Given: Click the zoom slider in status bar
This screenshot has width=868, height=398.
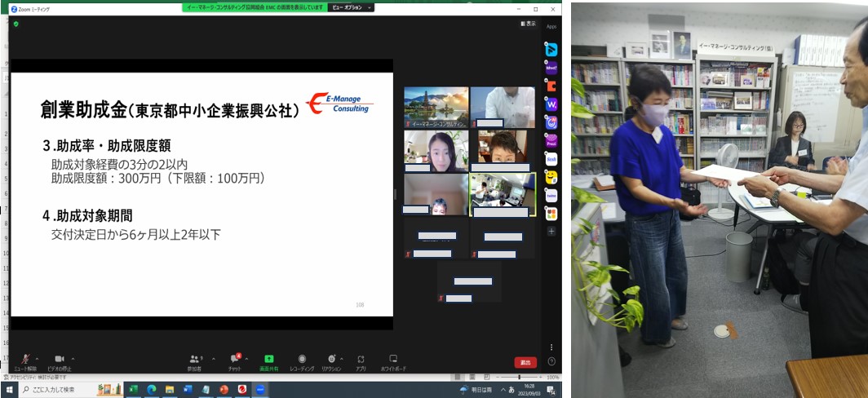Looking at the screenshot, I should tap(519, 378).
